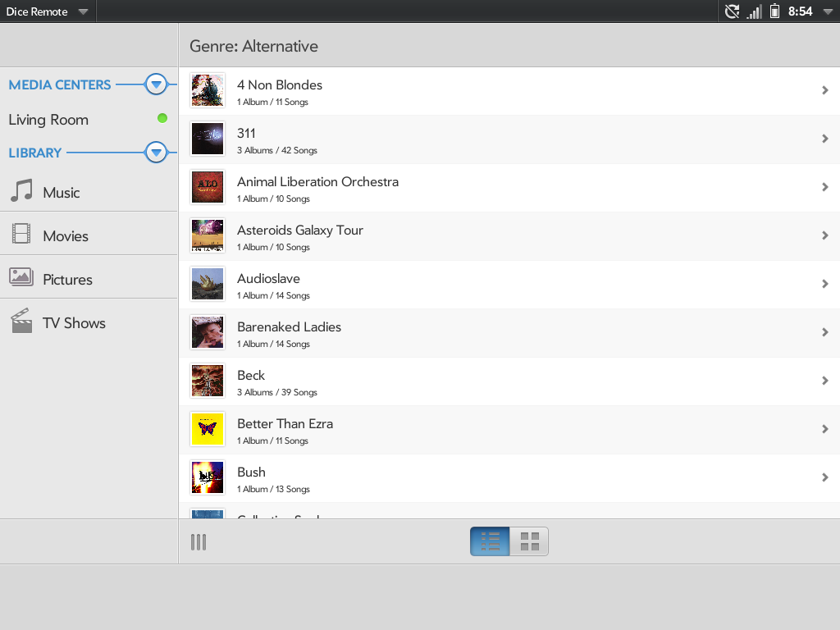Click the sidebar drag handle icon
The width and height of the screenshot is (840, 630).
[199, 541]
